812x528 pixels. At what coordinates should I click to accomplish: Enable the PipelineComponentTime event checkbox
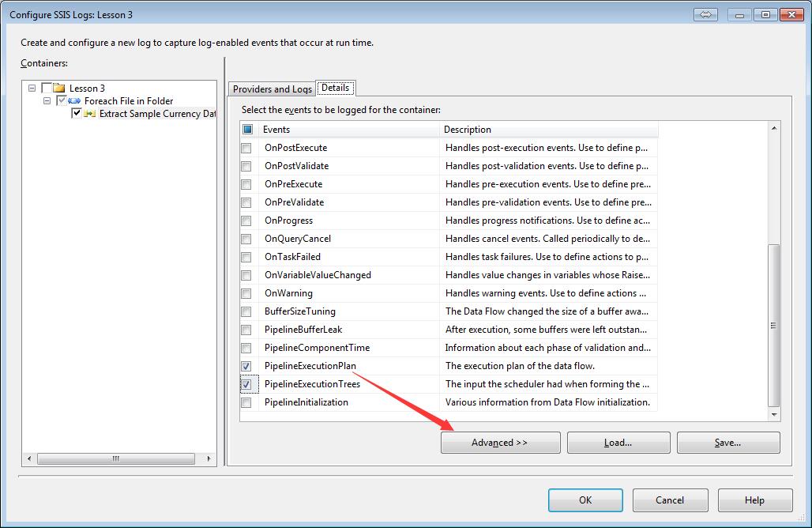point(246,349)
